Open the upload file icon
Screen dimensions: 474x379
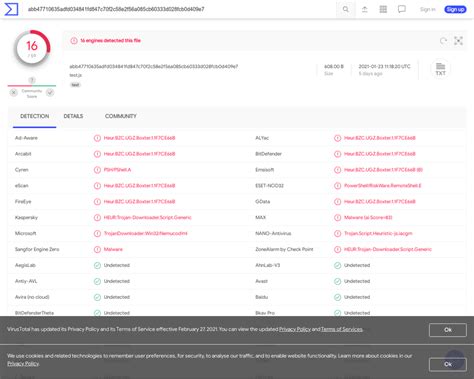(365, 9)
